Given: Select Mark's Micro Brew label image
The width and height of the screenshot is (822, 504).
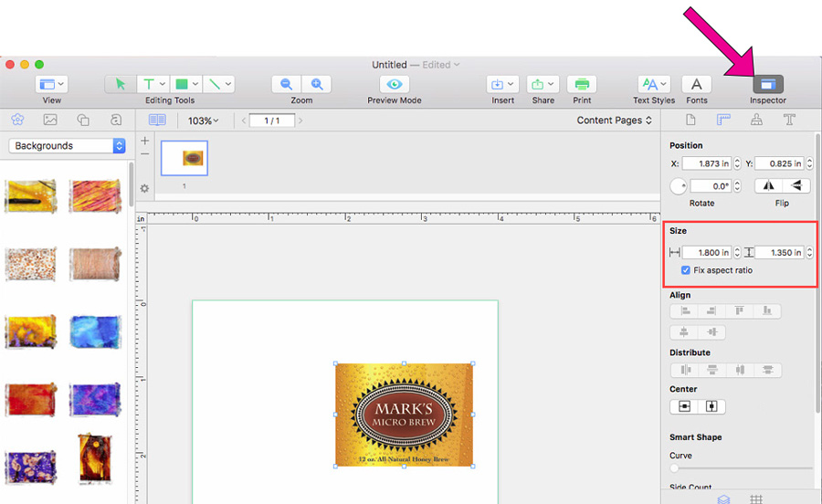Looking at the screenshot, I should 405,415.
